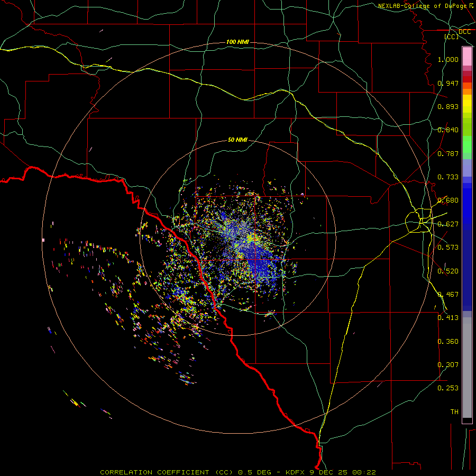Screen dimensions: 476x476
Task: Select the 0.573 scale value
Action: [448, 248]
